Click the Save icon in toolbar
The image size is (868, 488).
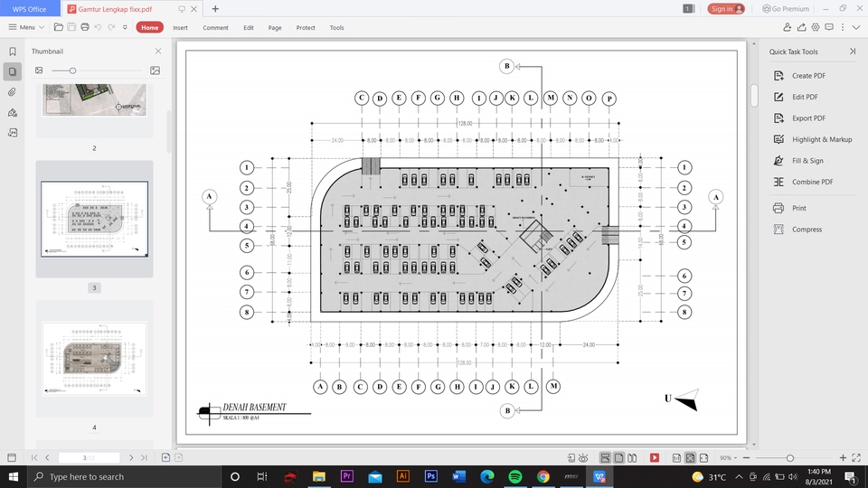tap(71, 27)
